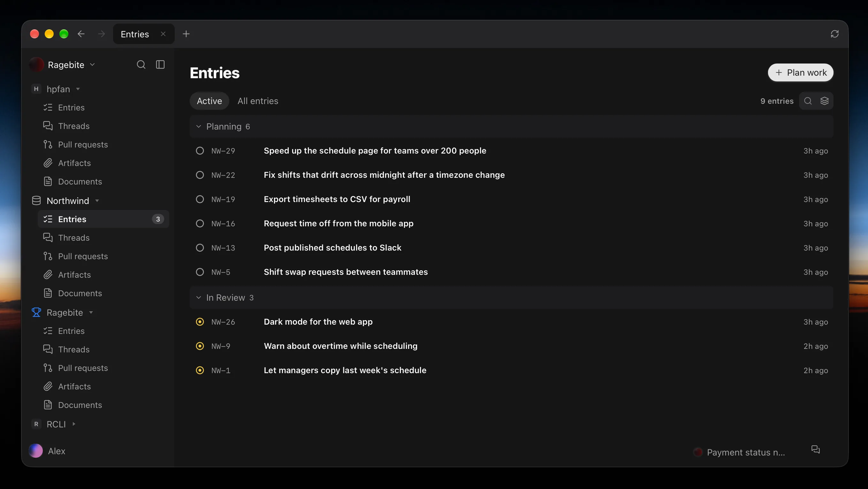Toggle status circle of NW-22
This screenshot has width=868, height=489.
click(200, 175)
